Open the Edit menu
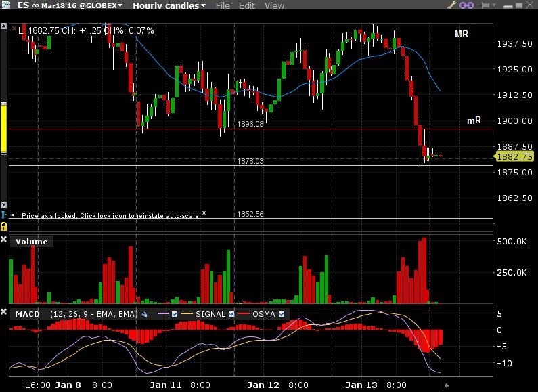Viewport: 538px width, 392px height. [x=247, y=5]
